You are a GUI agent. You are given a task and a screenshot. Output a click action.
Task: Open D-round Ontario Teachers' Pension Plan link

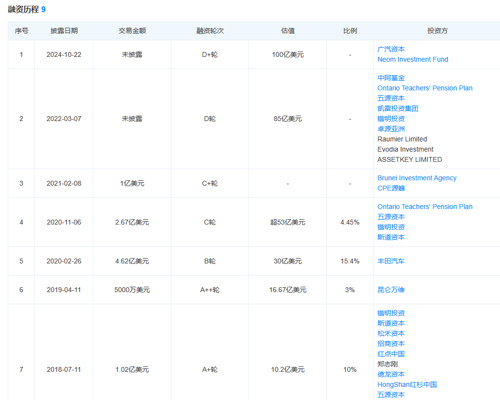coord(425,88)
